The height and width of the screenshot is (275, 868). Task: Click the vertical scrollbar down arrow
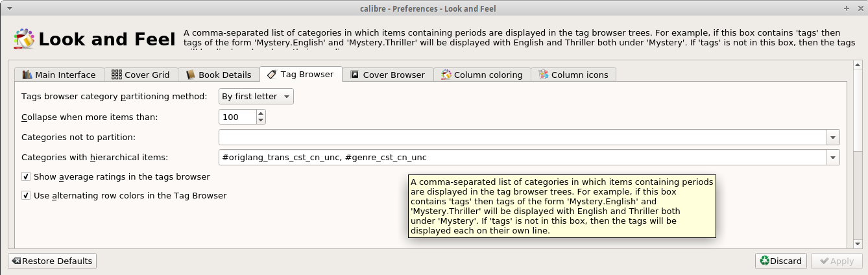click(859, 244)
